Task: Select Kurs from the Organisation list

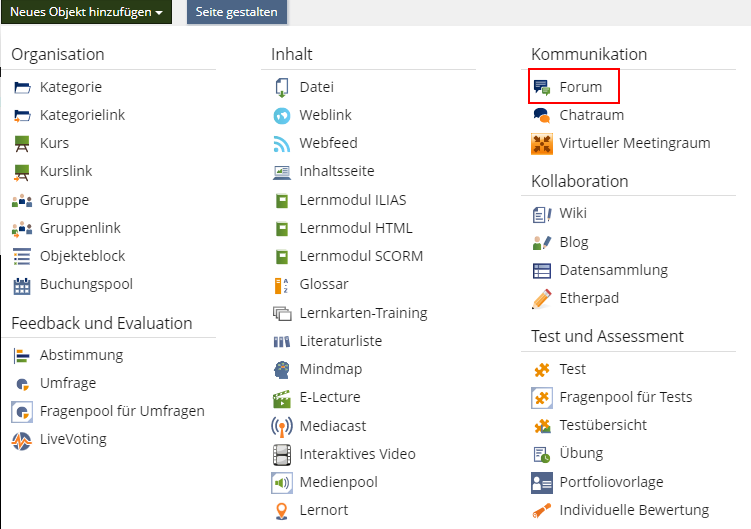Action: (x=54, y=143)
